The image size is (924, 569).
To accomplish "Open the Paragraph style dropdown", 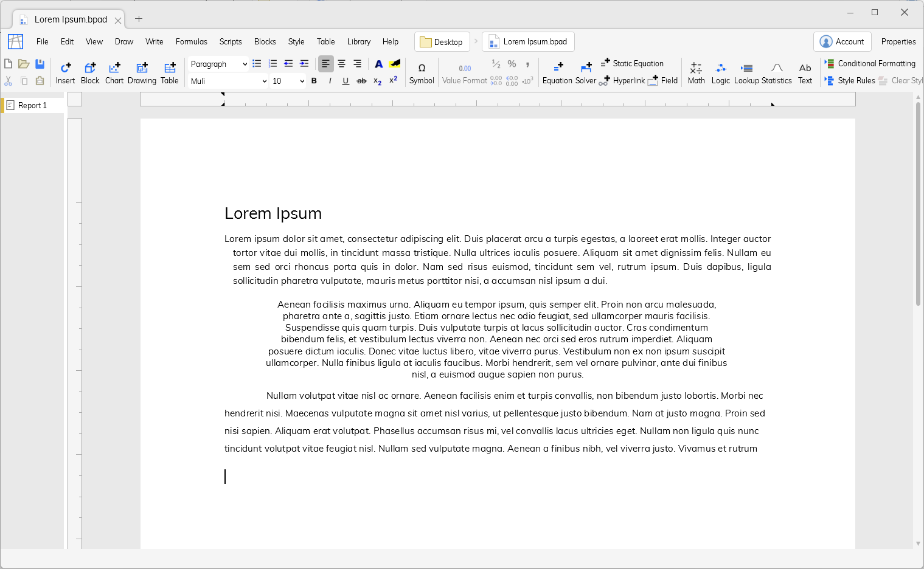I will [x=218, y=64].
